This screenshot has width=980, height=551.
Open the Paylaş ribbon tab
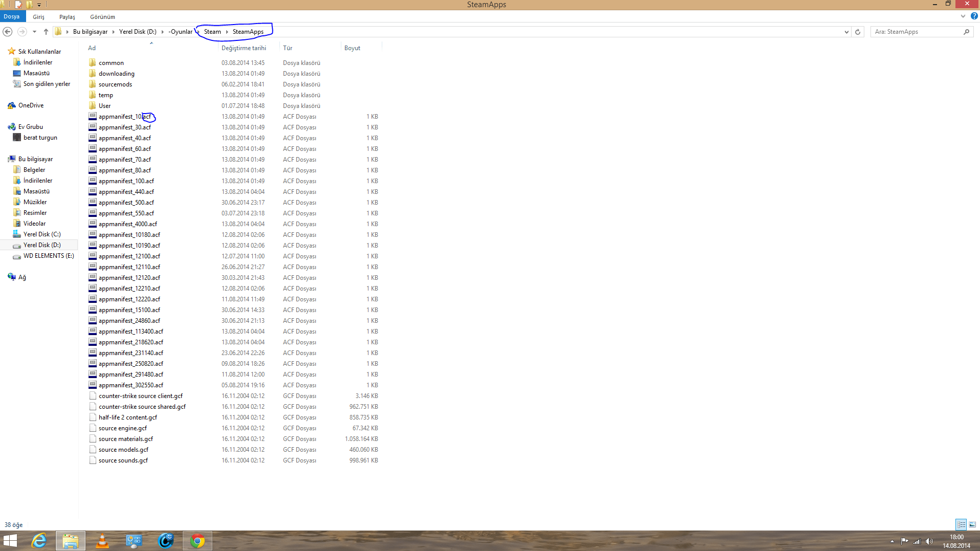67,17
